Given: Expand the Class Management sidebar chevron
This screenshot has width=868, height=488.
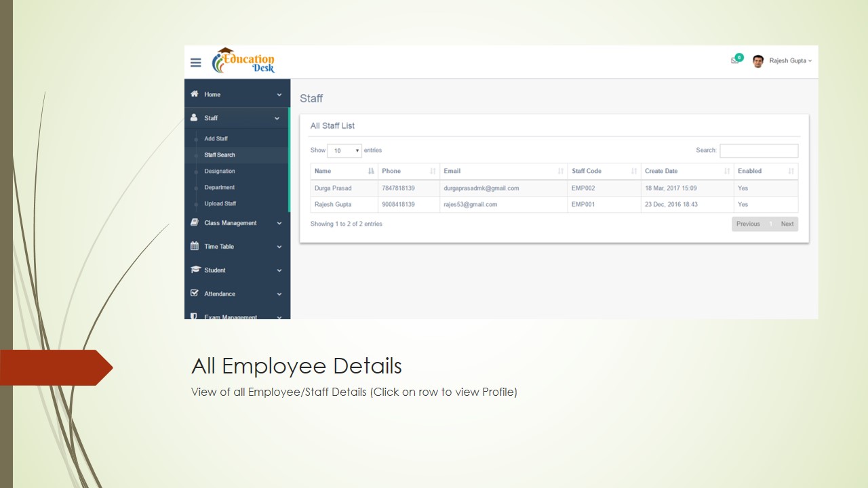Looking at the screenshot, I should click(x=279, y=223).
